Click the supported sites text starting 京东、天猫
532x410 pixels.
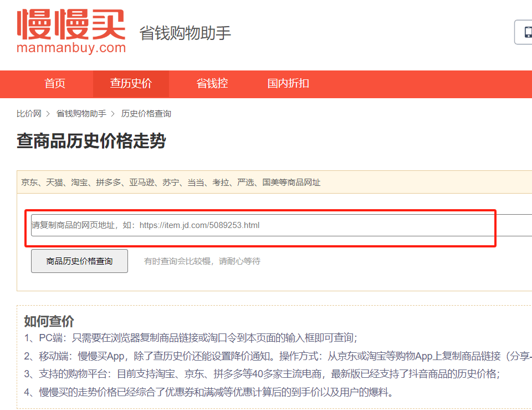(x=171, y=183)
